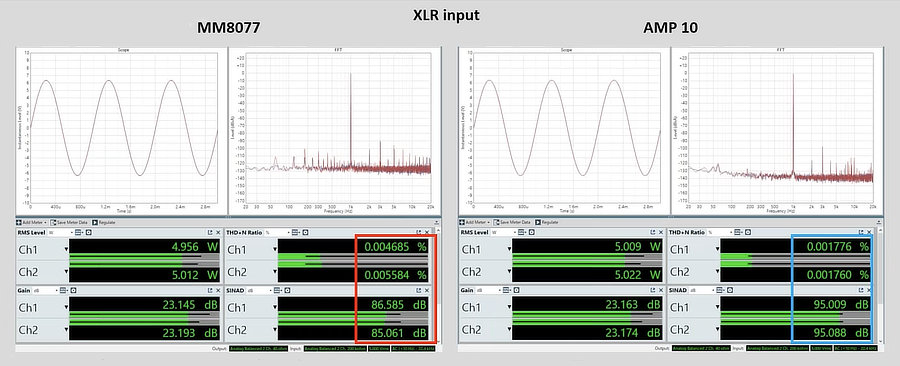900x366 pixels.
Task: Pop out the Gain meter in AMP 10 panel
Action: (653, 290)
